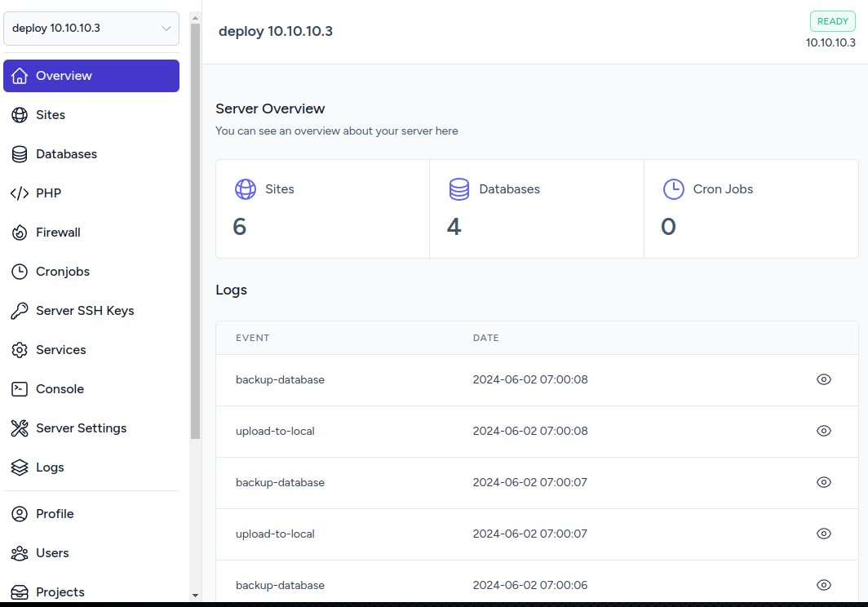Click the sidebar scroll down arrow
This screenshot has width=868, height=607.
click(x=195, y=596)
